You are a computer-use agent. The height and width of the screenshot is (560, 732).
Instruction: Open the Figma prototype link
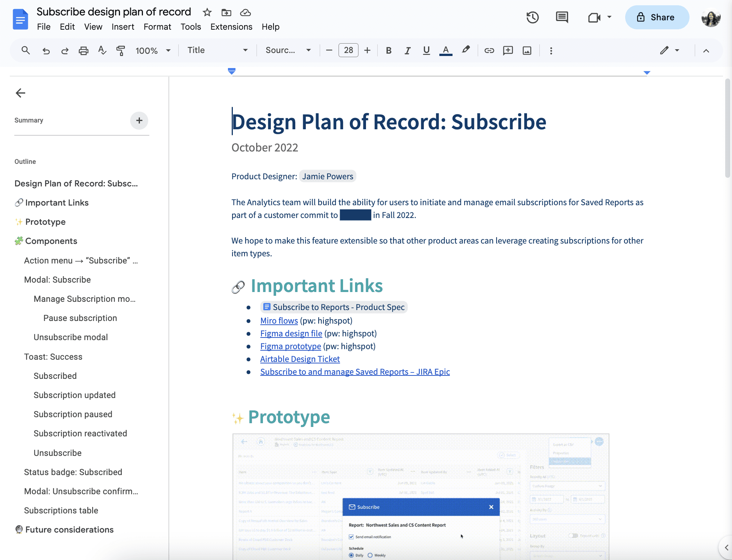[291, 346]
